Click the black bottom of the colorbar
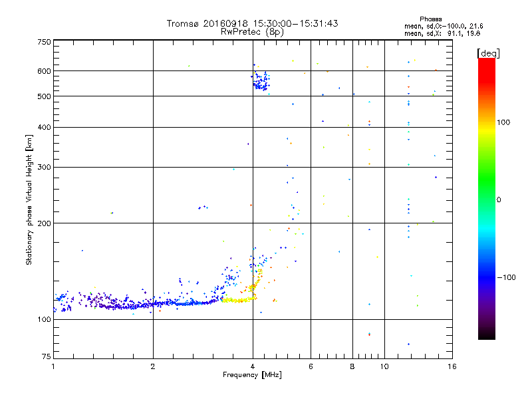 (487, 334)
